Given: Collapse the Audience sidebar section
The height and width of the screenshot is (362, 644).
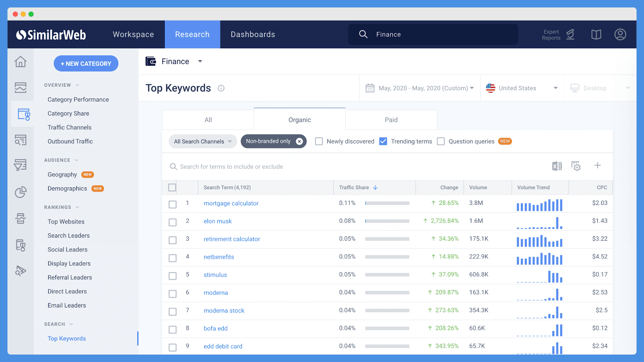Looking at the screenshot, I should [x=77, y=160].
